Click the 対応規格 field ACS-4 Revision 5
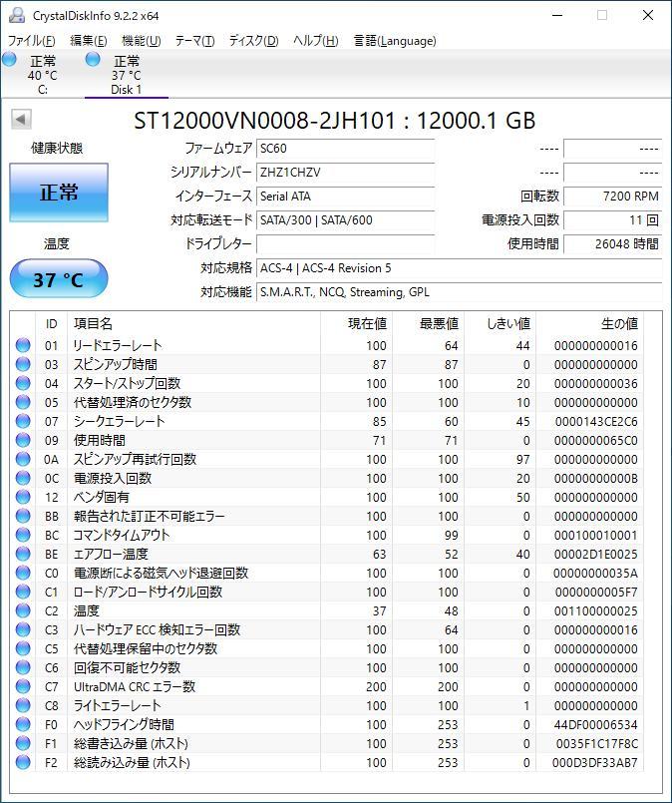This screenshot has height=803, width=672. pyautogui.click(x=459, y=268)
